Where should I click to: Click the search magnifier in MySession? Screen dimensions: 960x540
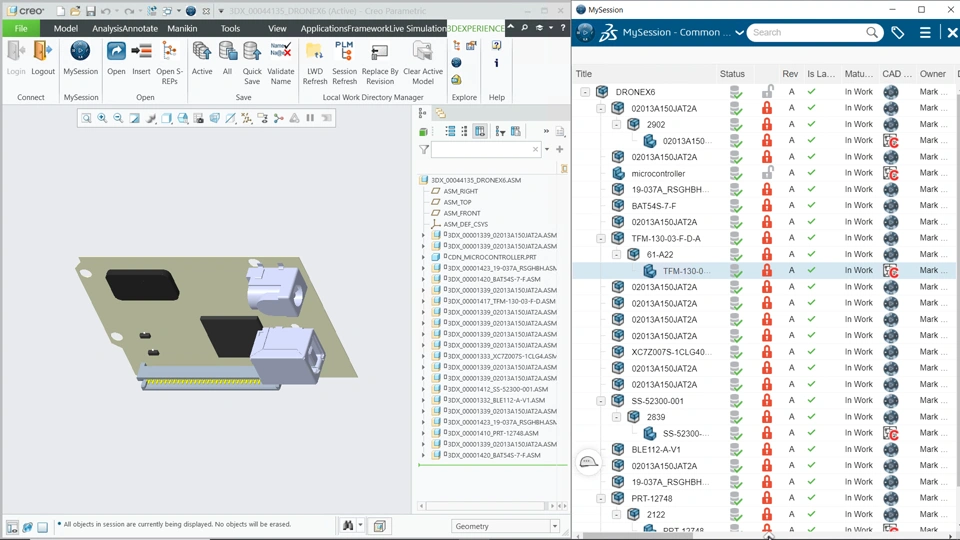tap(872, 32)
